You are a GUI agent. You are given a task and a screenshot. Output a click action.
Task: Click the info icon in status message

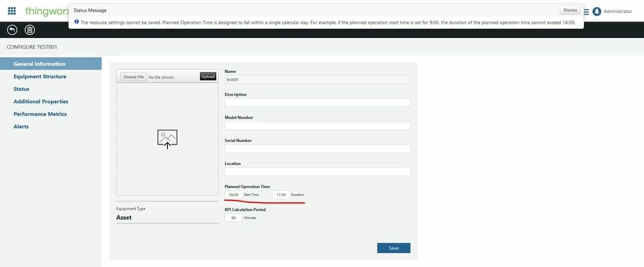tap(76, 22)
